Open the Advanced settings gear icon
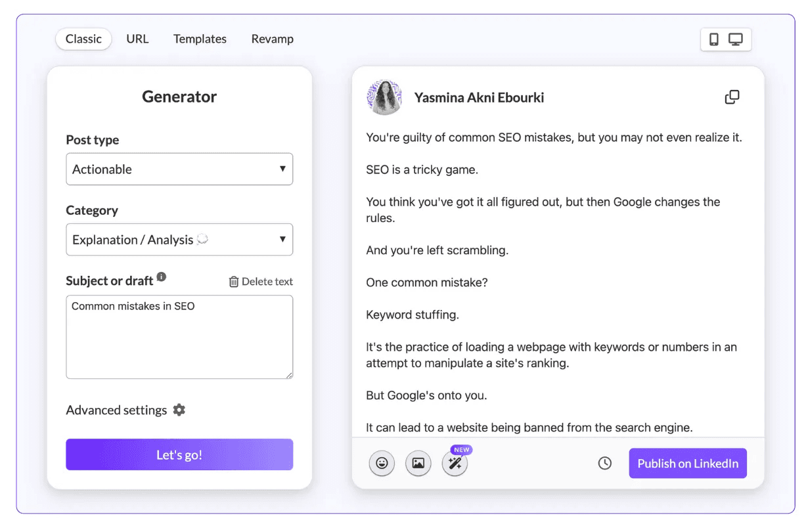This screenshot has width=808, height=532. pos(179,410)
